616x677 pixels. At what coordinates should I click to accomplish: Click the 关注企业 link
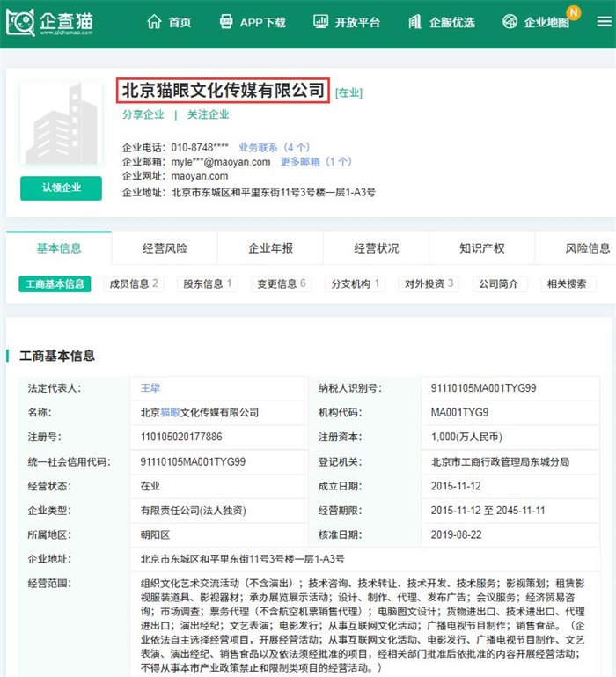[x=208, y=114]
